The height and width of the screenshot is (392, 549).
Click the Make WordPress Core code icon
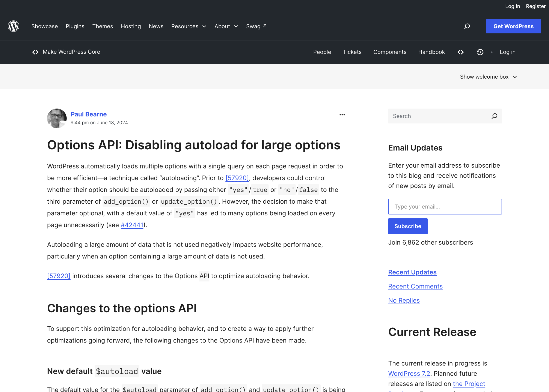coord(35,52)
